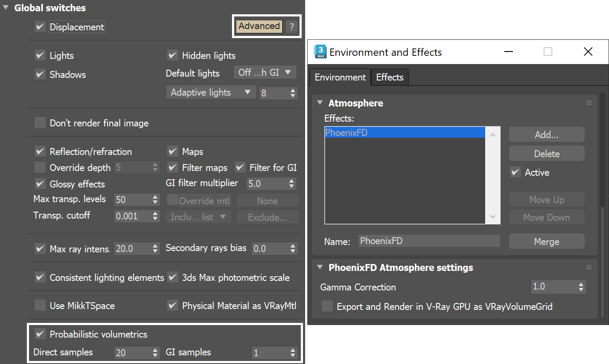Uncheck the Shadows option
This screenshot has height=364, width=609.
click(40, 74)
